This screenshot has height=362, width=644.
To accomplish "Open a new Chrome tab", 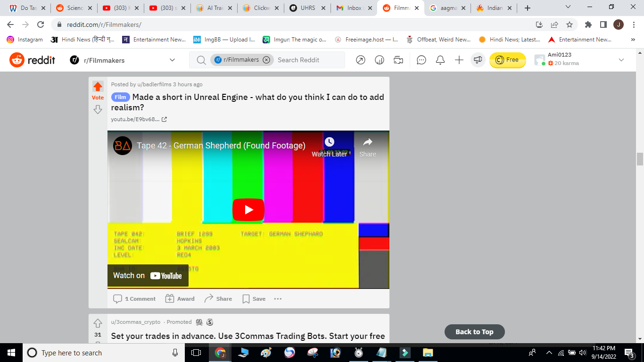I will click(528, 8).
